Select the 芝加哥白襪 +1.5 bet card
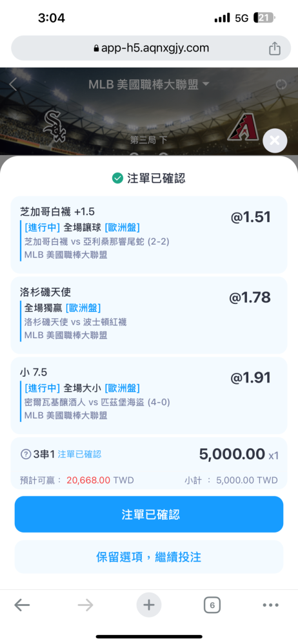This screenshot has width=298, height=644. tap(149, 234)
